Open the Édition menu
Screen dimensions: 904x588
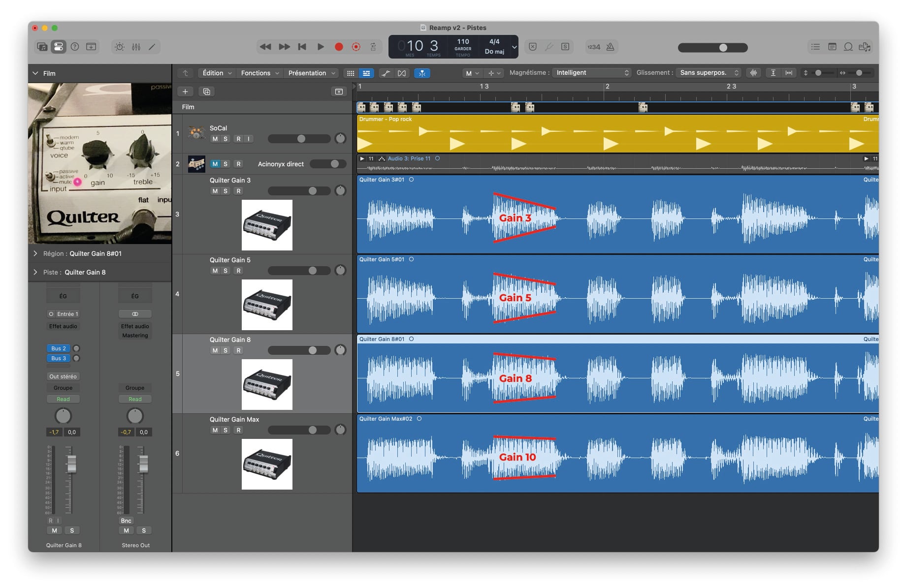click(x=217, y=73)
